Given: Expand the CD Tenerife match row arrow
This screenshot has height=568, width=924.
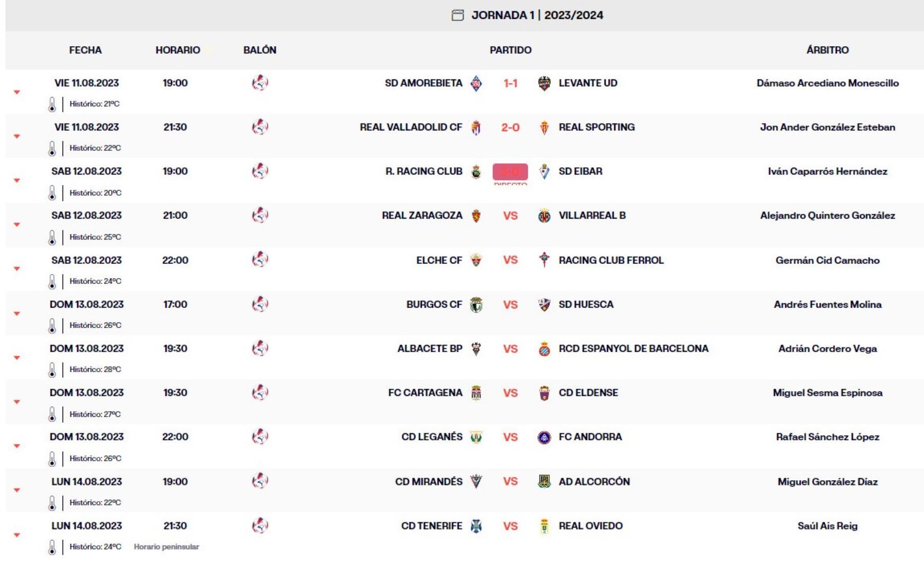Looking at the screenshot, I should (x=17, y=535).
